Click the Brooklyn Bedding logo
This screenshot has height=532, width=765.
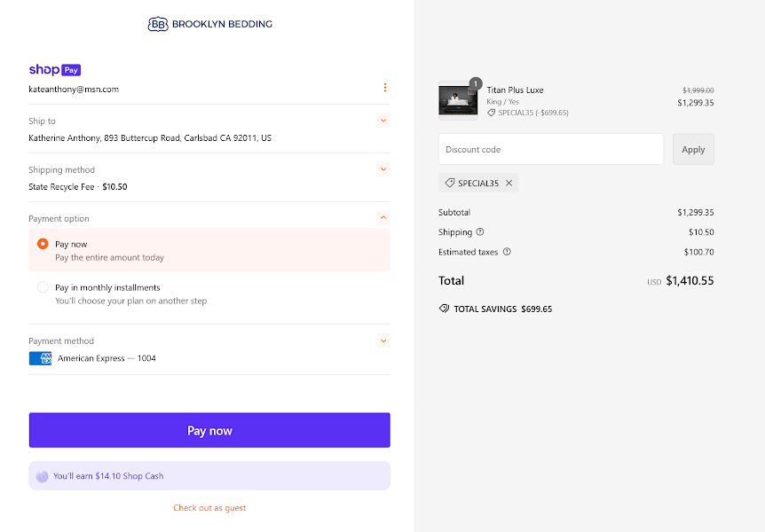209,24
